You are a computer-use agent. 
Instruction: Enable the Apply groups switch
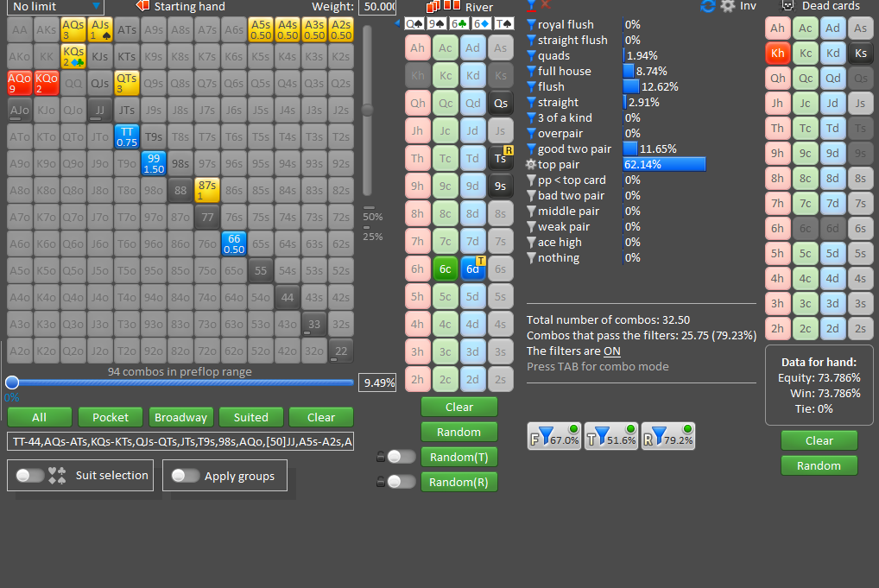click(186, 476)
